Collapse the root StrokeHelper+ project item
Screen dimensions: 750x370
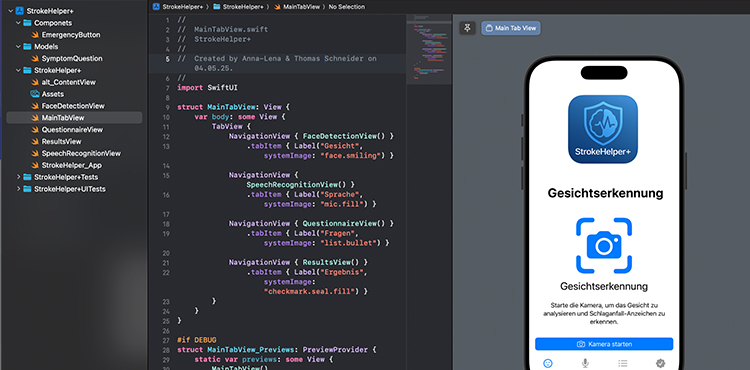[10, 11]
